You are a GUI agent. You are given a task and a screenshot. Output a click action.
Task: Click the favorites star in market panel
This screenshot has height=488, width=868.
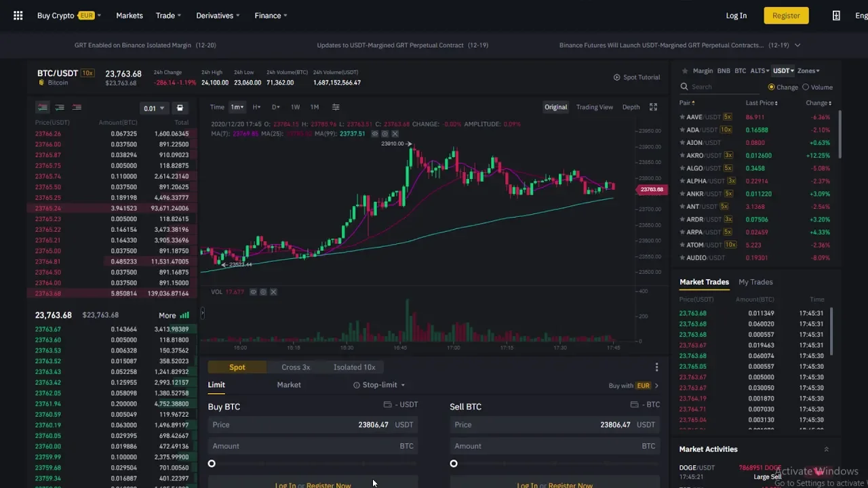685,70
